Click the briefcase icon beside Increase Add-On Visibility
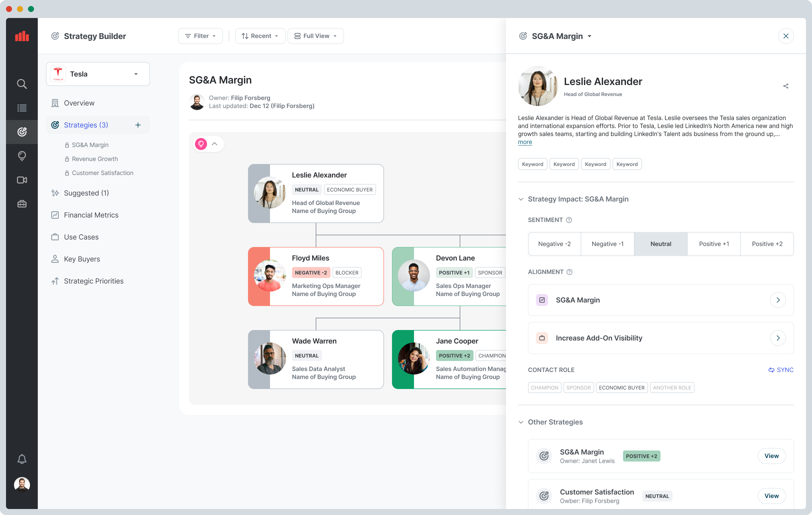This screenshot has height=515, width=812. (x=542, y=338)
